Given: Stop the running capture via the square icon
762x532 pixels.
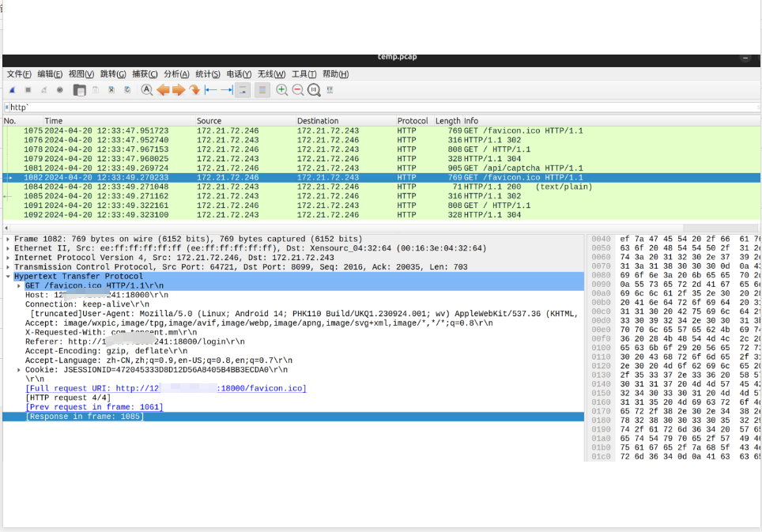Looking at the screenshot, I should tap(28, 90).
